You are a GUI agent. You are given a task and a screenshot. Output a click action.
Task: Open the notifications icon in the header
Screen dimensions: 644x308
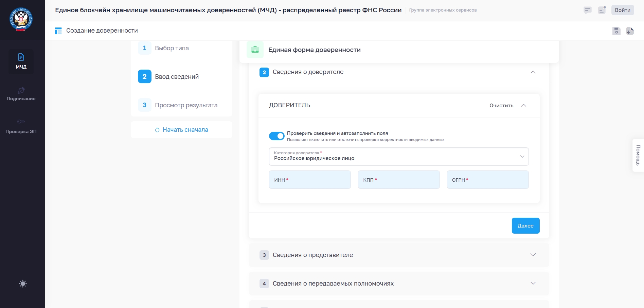pyautogui.click(x=602, y=10)
